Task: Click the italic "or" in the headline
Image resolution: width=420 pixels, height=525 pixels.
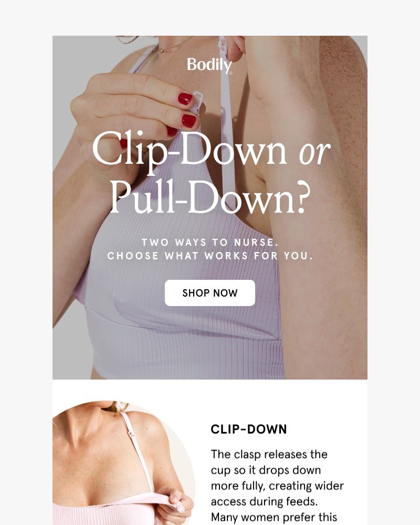Action: [314, 153]
